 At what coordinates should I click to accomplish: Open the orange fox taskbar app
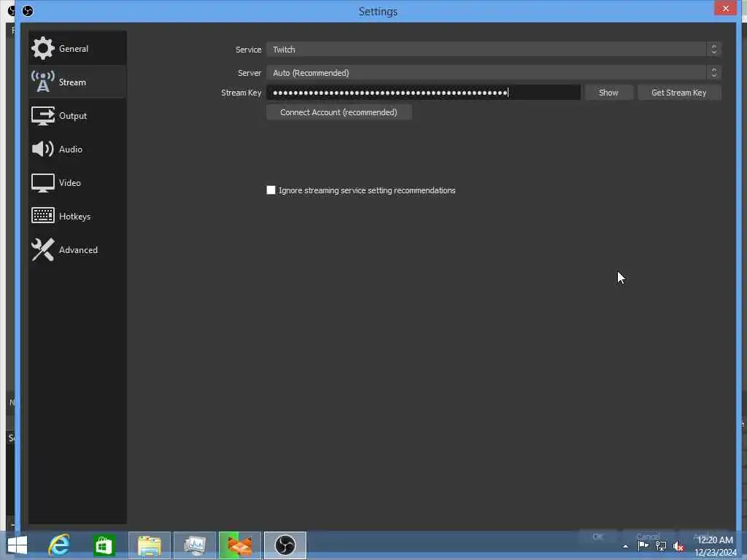(x=239, y=545)
